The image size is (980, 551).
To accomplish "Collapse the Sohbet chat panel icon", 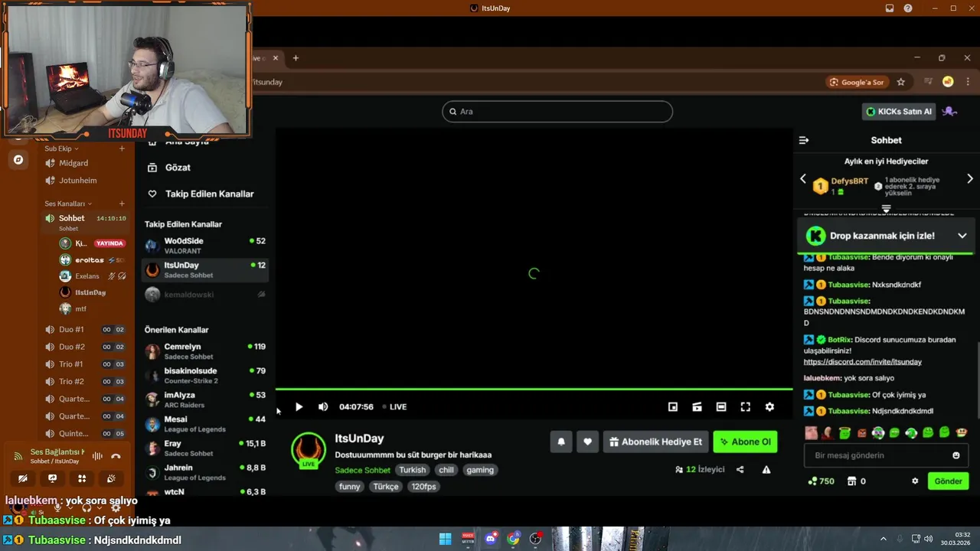I will pyautogui.click(x=804, y=141).
